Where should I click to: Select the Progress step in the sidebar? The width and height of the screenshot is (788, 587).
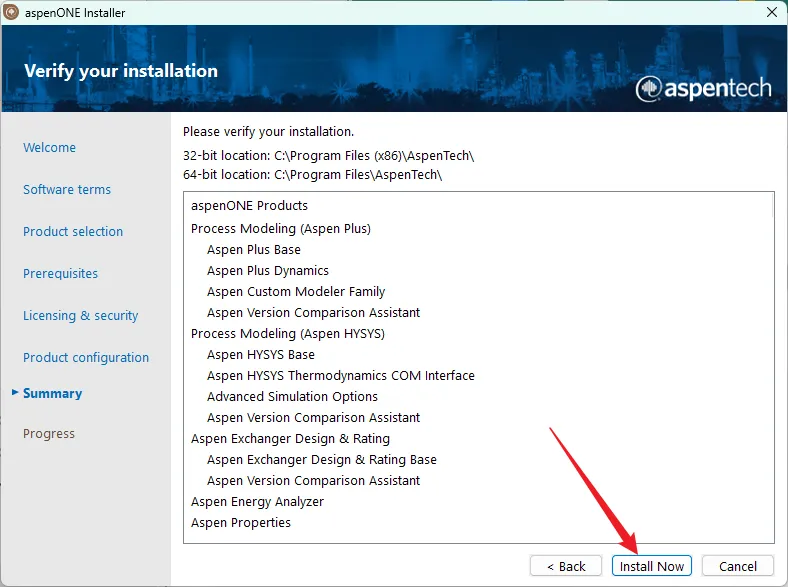49,433
